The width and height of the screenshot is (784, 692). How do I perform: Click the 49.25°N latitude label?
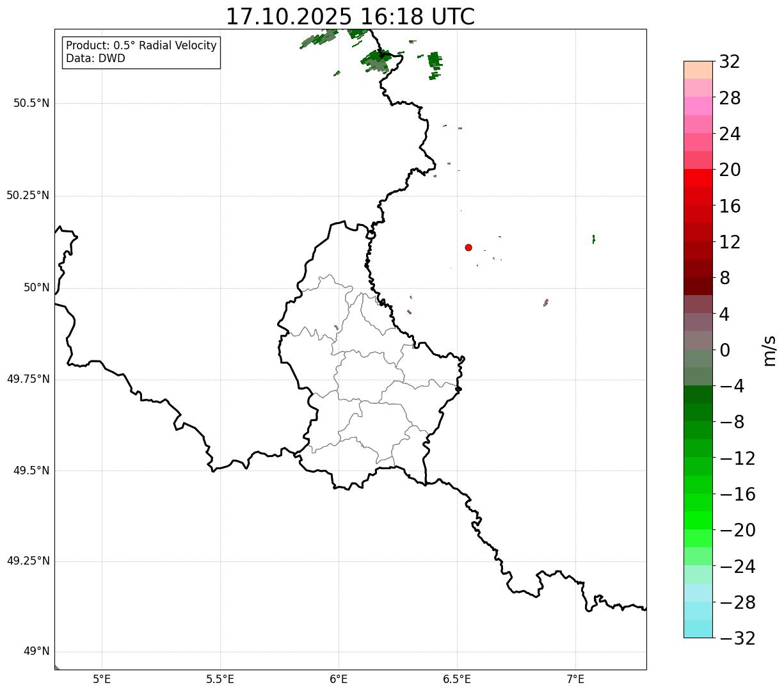click(28, 561)
